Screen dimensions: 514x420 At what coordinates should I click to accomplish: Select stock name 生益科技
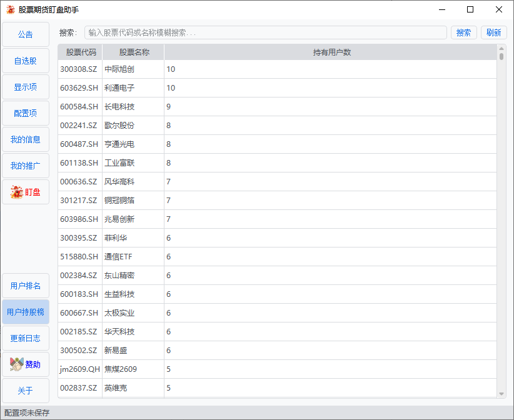pyautogui.click(x=119, y=294)
